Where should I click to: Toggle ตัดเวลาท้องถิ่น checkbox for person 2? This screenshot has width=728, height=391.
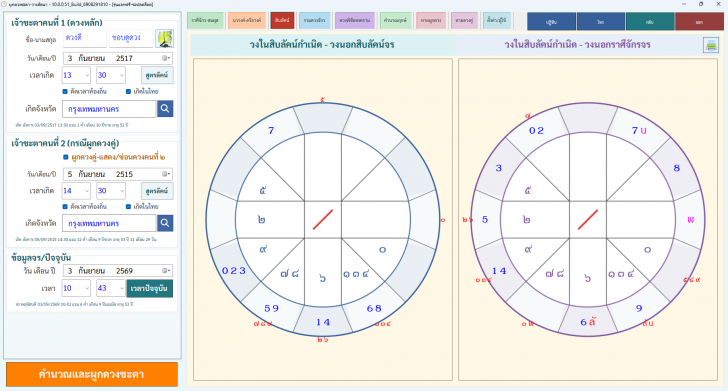click(x=65, y=206)
